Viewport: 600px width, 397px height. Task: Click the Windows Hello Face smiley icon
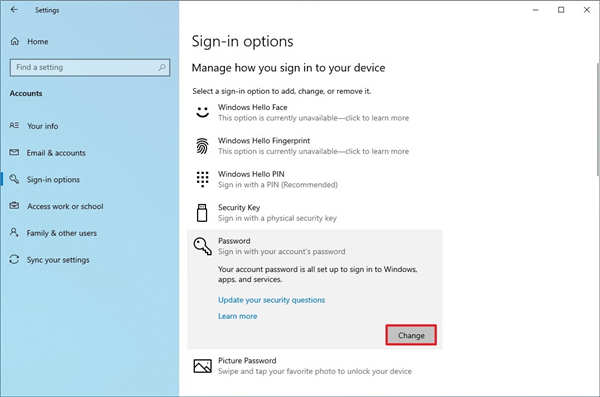click(202, 112)
